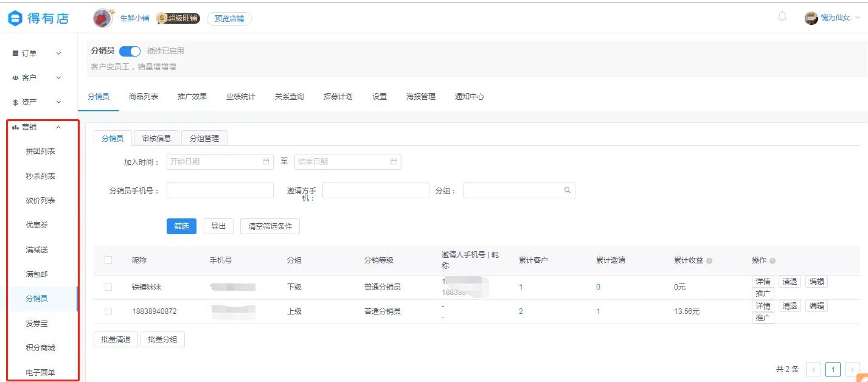This screenshot has height=382, width=868.
Task: Disable the 分销员 plugin toggle
Action: [130, 51]
